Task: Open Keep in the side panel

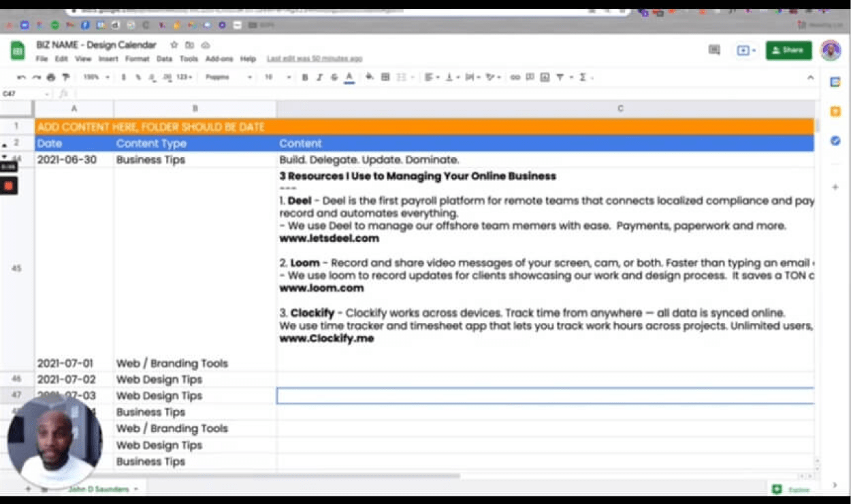Action: pyautogui.click(x=835, y=111)
